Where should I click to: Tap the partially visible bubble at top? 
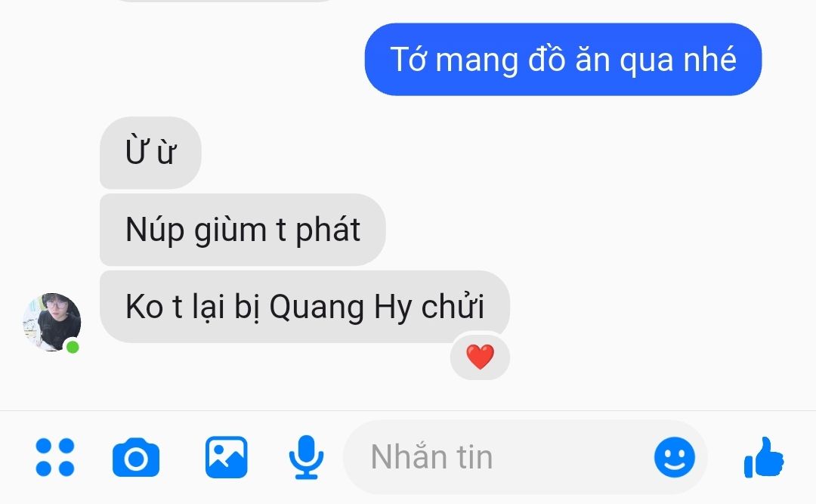pos(224,1)
